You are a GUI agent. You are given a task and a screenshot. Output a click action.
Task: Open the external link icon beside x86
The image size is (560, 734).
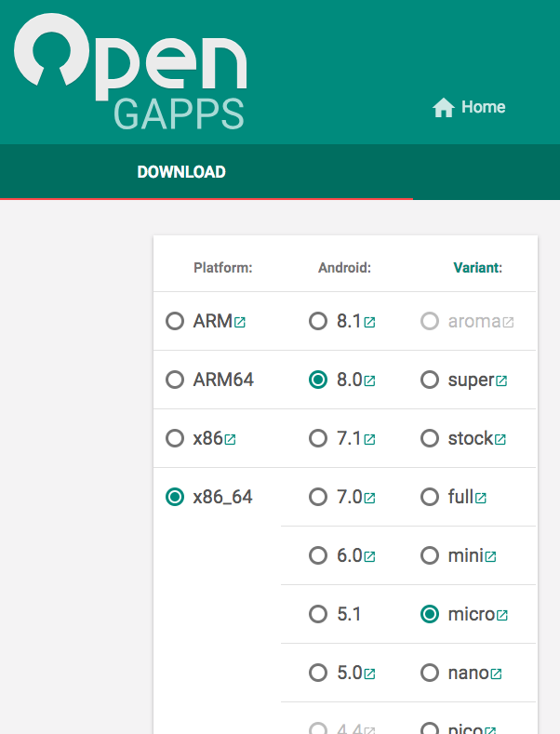pos(230,439)
